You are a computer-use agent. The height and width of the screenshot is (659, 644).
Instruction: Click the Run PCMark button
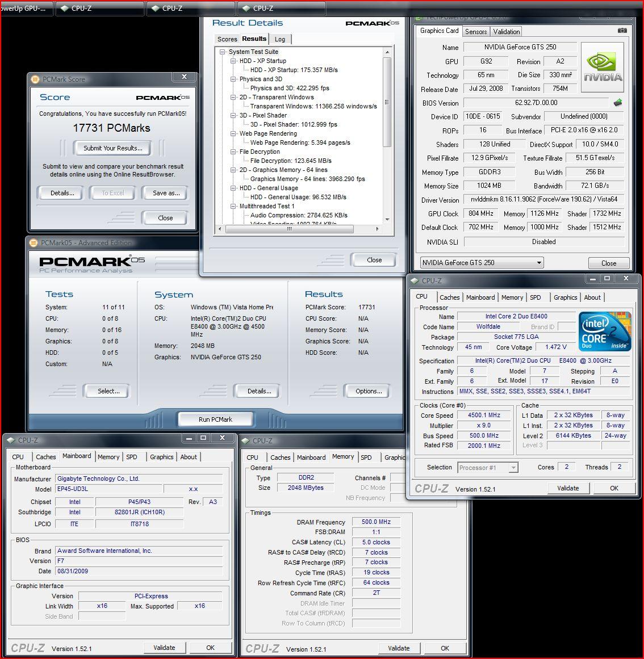click(215, 419)
